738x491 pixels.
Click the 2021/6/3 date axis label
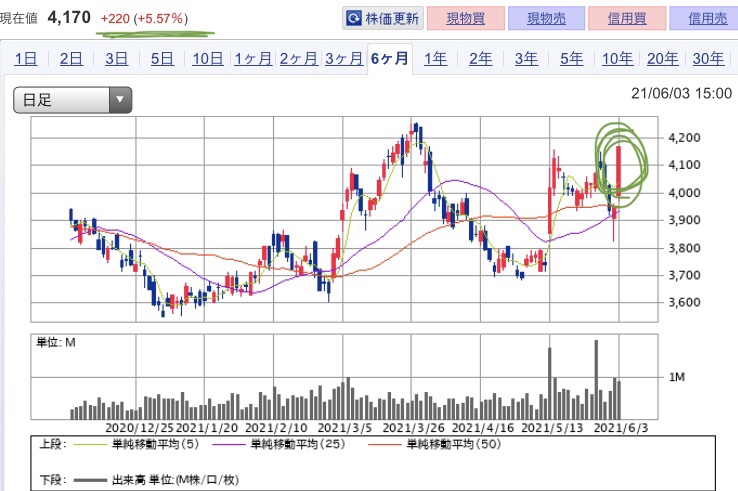click(621, 428)
